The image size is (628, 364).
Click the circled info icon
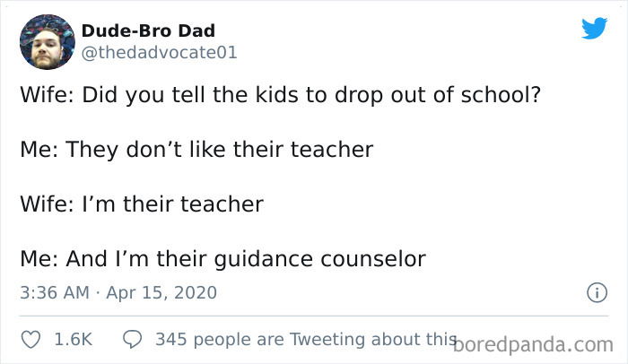point(597,292)
